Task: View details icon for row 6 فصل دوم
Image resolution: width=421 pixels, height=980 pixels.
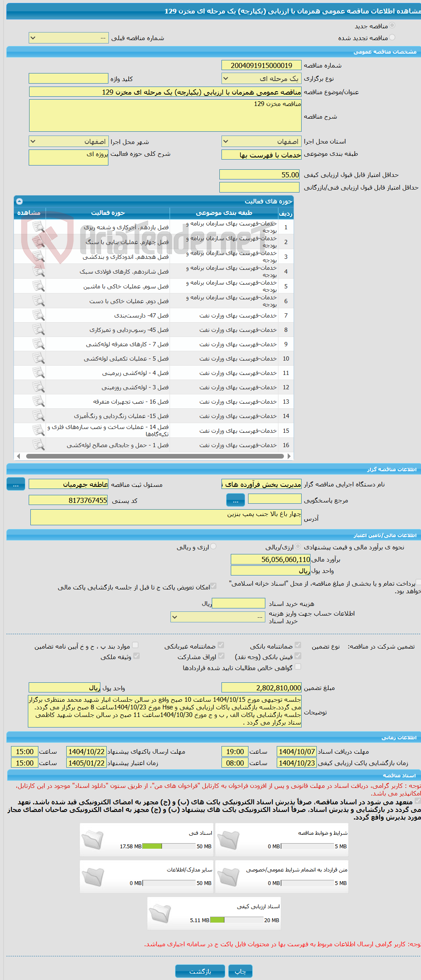Action: [38, 301]
